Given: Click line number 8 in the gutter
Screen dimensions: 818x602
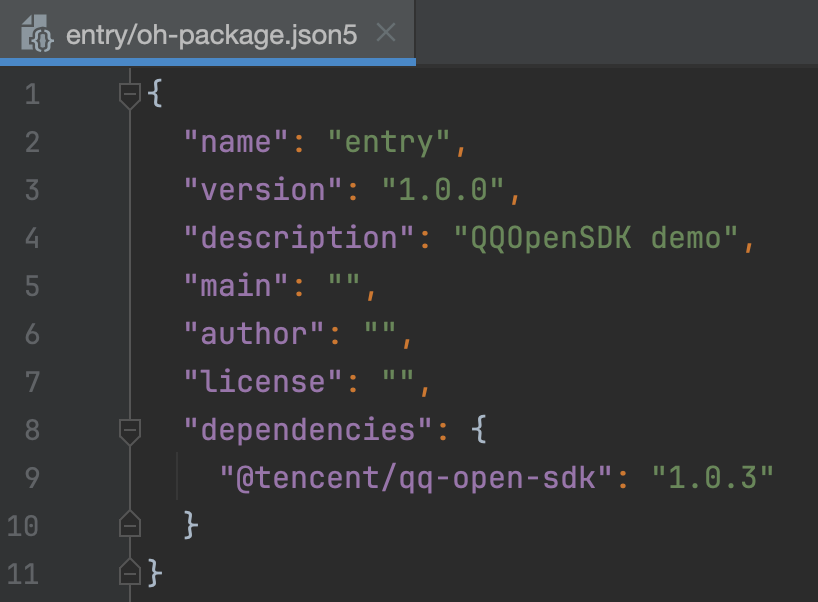Looking at the screenshot, I should 32,430.
